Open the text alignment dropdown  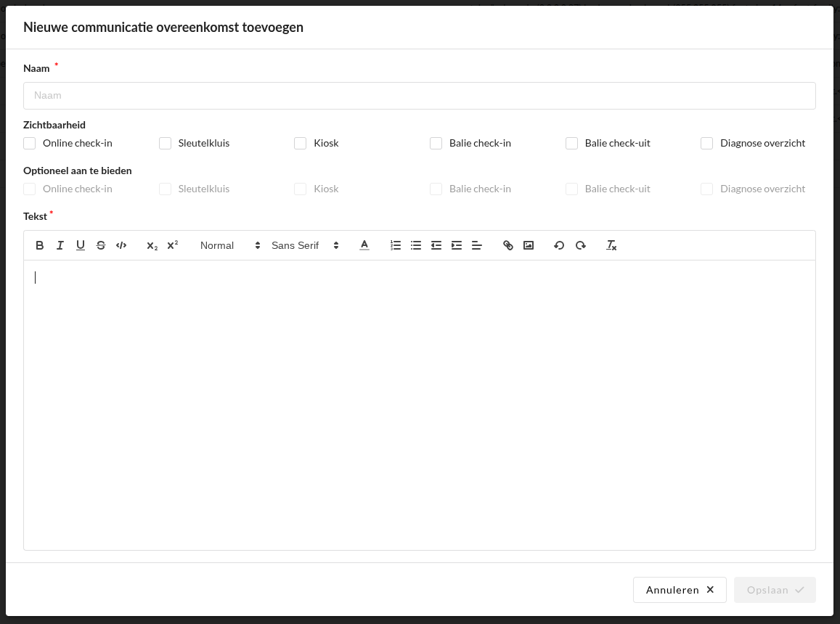point(477,245)
